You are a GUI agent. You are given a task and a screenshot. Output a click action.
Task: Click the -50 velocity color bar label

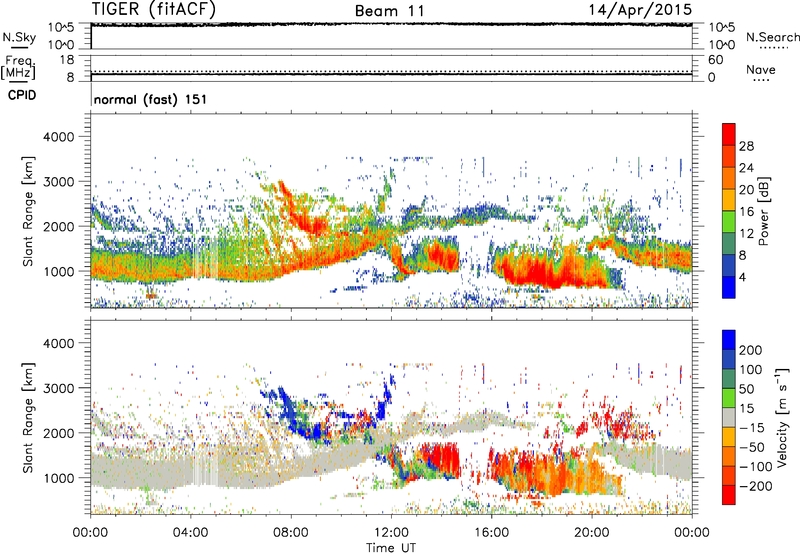[x=752, y=448]
